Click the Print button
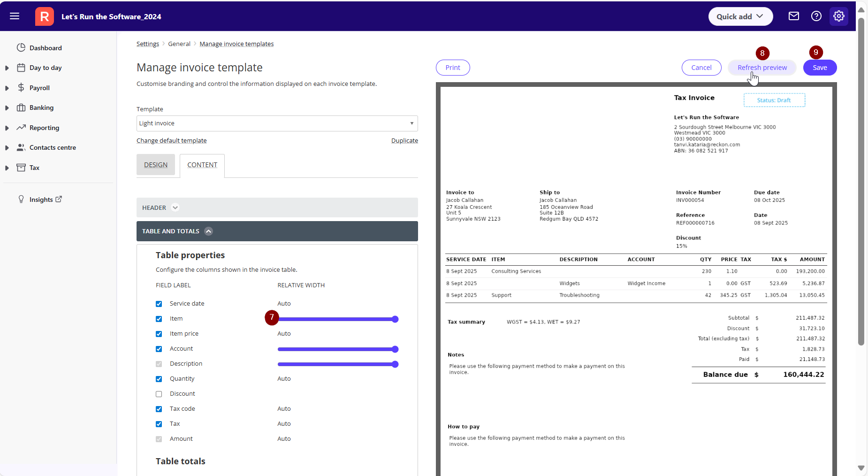The image size is (868, 476). pyautogui.click(x=453, y=68)
